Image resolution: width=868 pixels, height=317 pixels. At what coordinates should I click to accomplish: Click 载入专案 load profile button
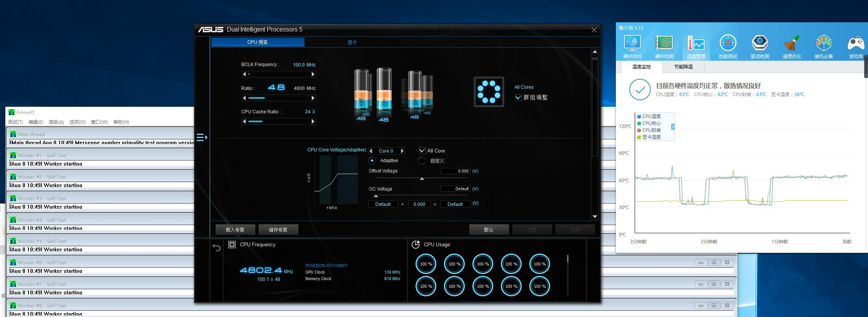pyautogui.click(x=235, y=230)
